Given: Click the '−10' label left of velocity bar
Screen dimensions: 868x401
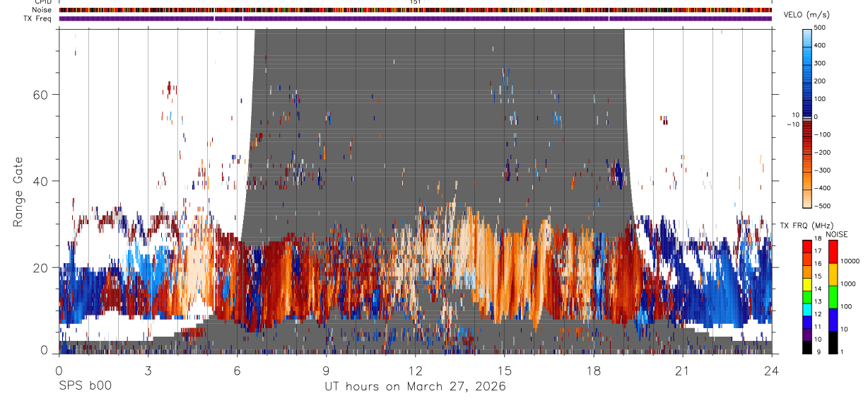Looking at the screenshot, I should click(793, 124).
